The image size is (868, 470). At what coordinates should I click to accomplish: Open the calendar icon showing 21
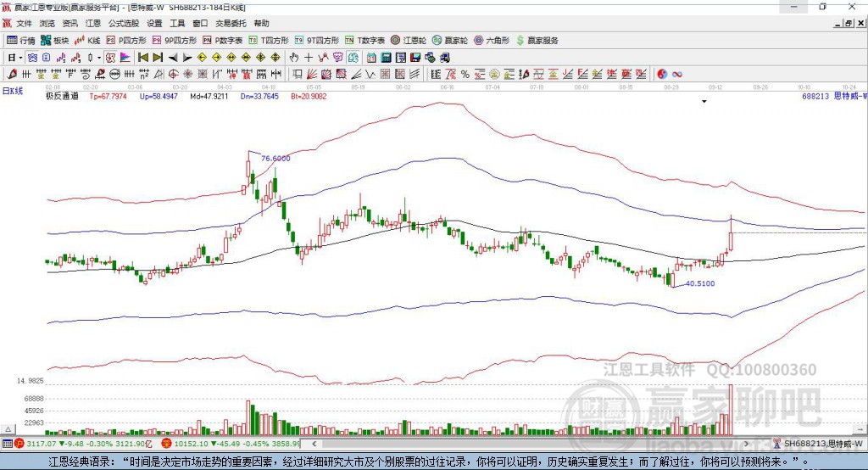(x=371, y=58)
